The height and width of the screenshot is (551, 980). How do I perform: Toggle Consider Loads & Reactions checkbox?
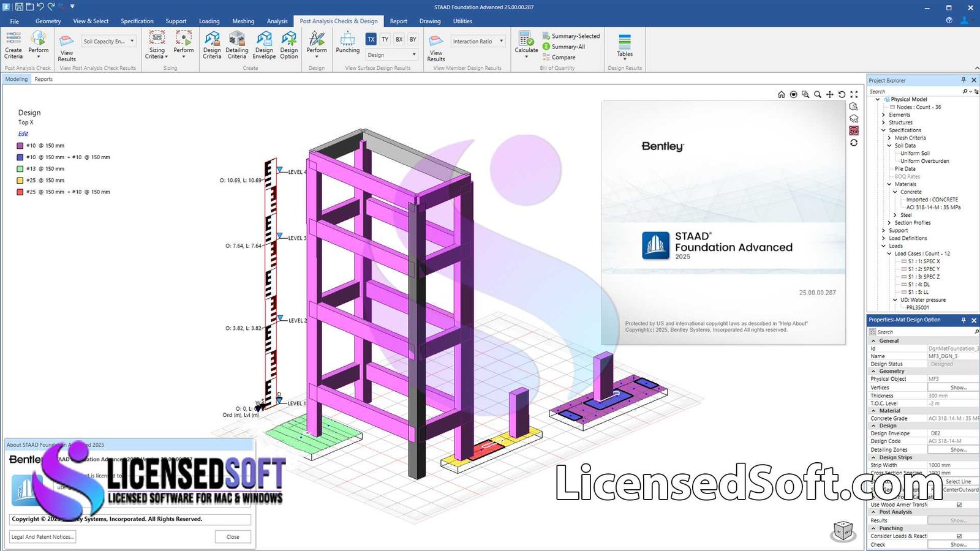pyautogui.click(x=959, y=536)
